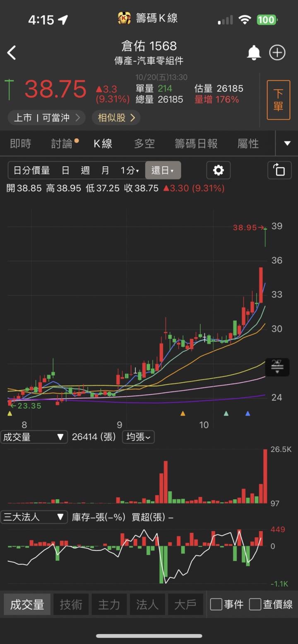Image resolution: width=298 pixels, height=644 pixels.
Task: Tap the latest green candlestick near 39
Action: 265,236
